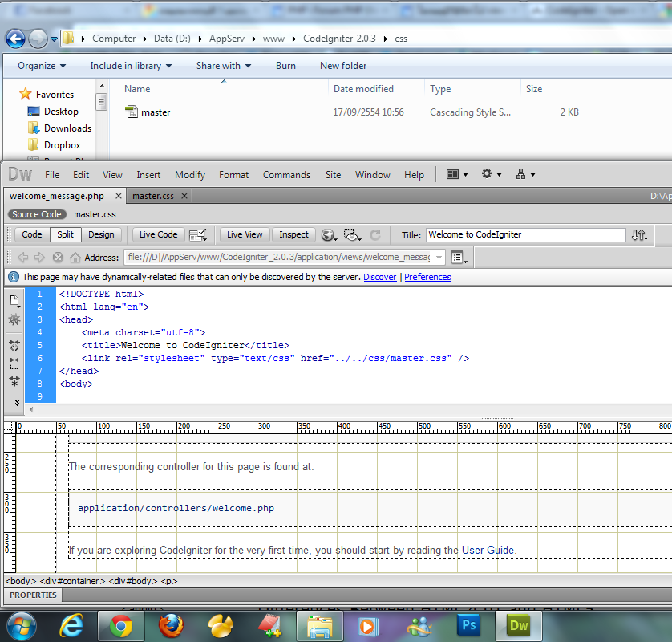Viewport: 672px width, 642px height.
Task: Switch to Code view
Action: [32, 234]
